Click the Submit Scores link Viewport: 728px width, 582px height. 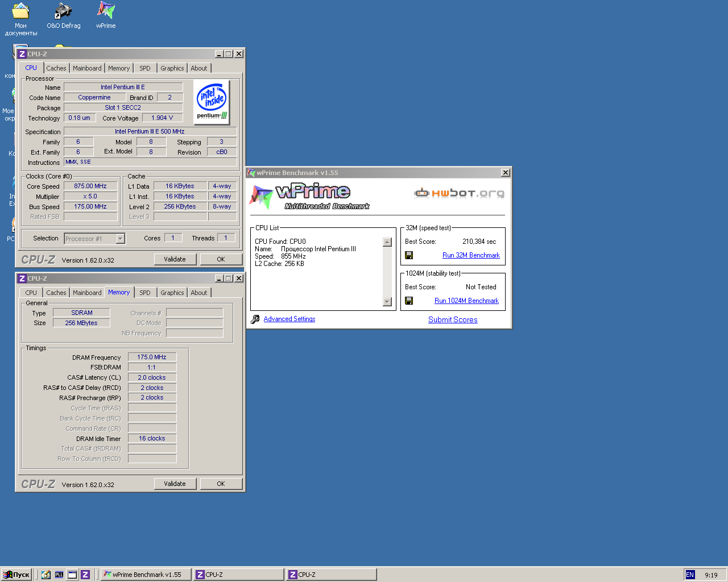[453, 319]
